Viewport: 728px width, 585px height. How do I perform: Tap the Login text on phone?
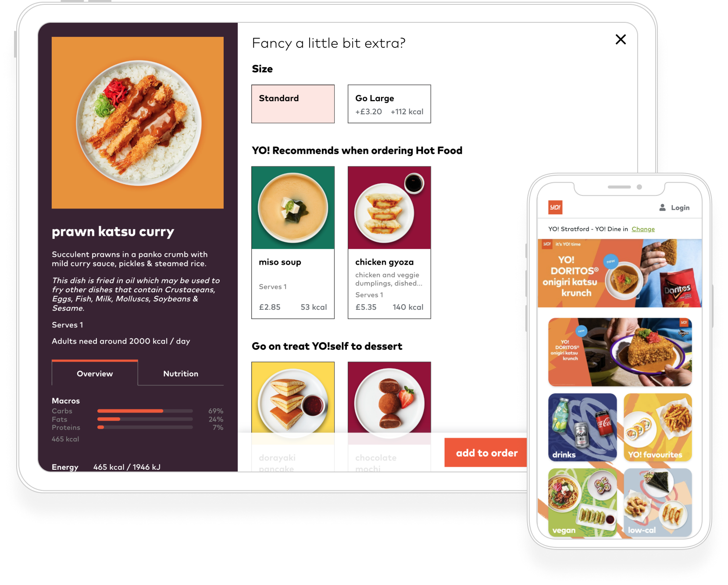click(x=680, y=208)
